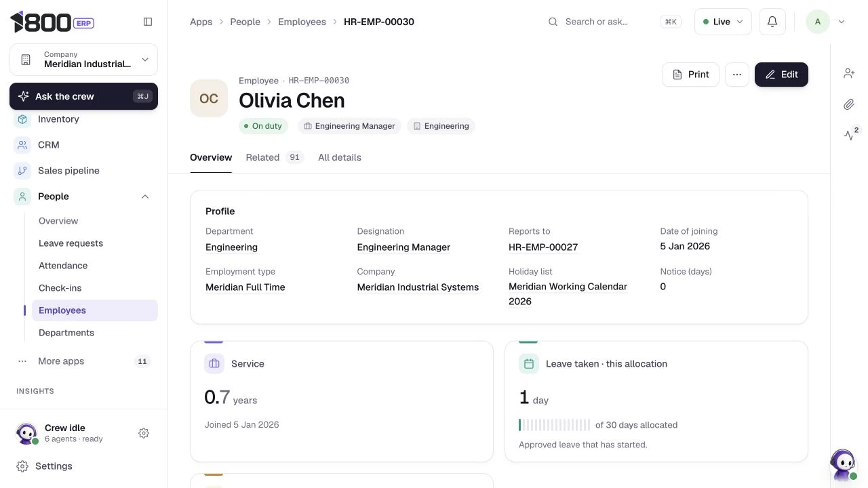Click the 800 ERP logo
Screen dimensions: 868x488
pos(52,22)
